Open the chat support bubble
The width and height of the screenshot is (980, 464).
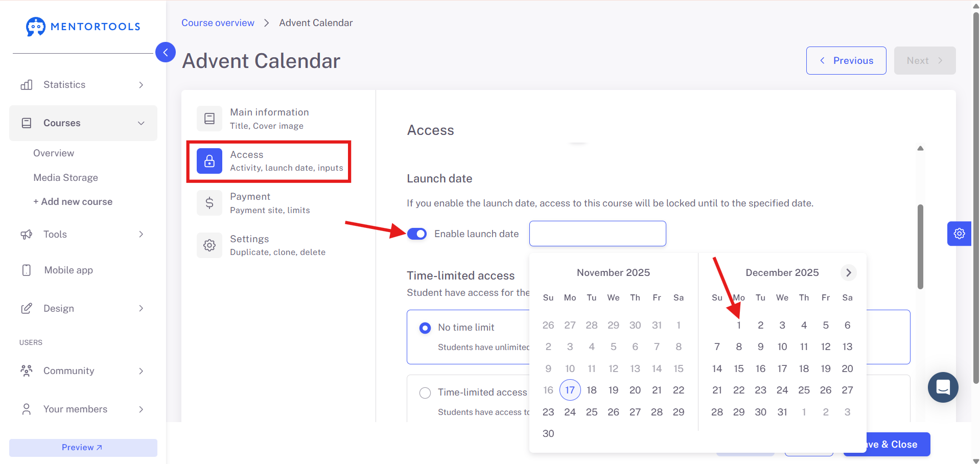[943, 387]
